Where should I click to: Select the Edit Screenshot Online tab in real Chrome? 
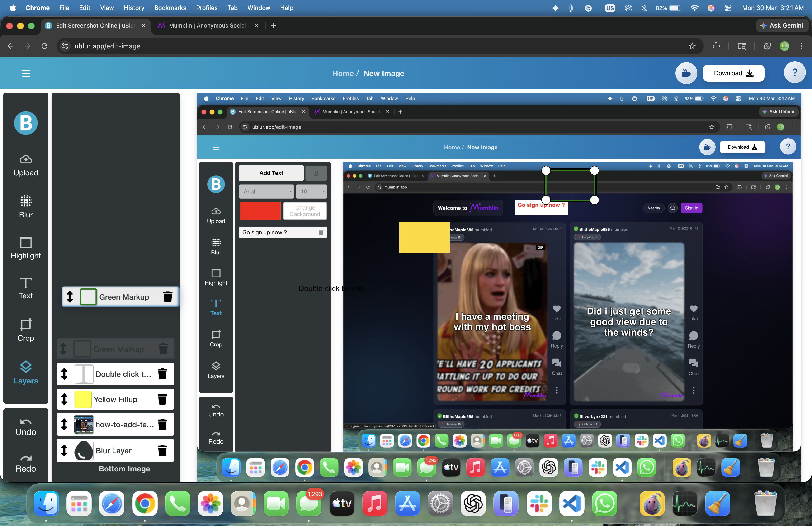coord(95,26)
